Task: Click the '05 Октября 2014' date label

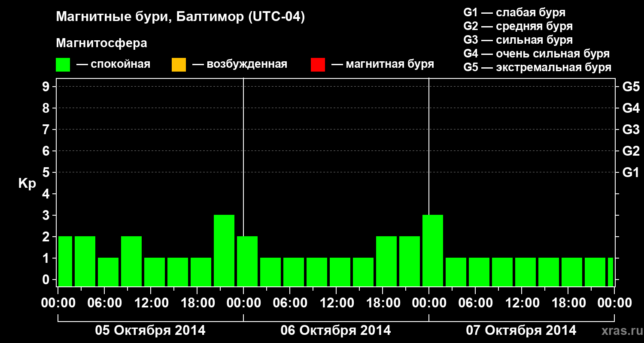Action: point(150,331)
